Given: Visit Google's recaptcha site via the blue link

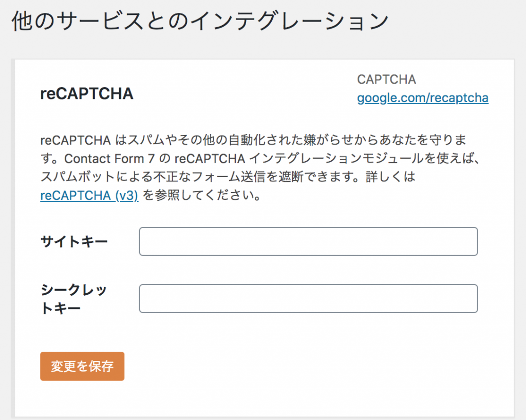Looking at the screenshot, I should click(x=423, y=98).
